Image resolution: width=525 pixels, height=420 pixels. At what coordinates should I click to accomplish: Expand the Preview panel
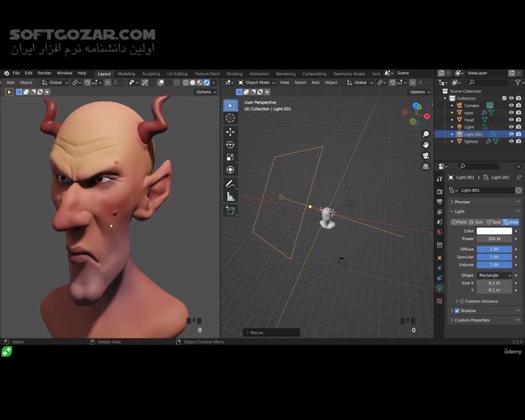[x=462, y=202]
